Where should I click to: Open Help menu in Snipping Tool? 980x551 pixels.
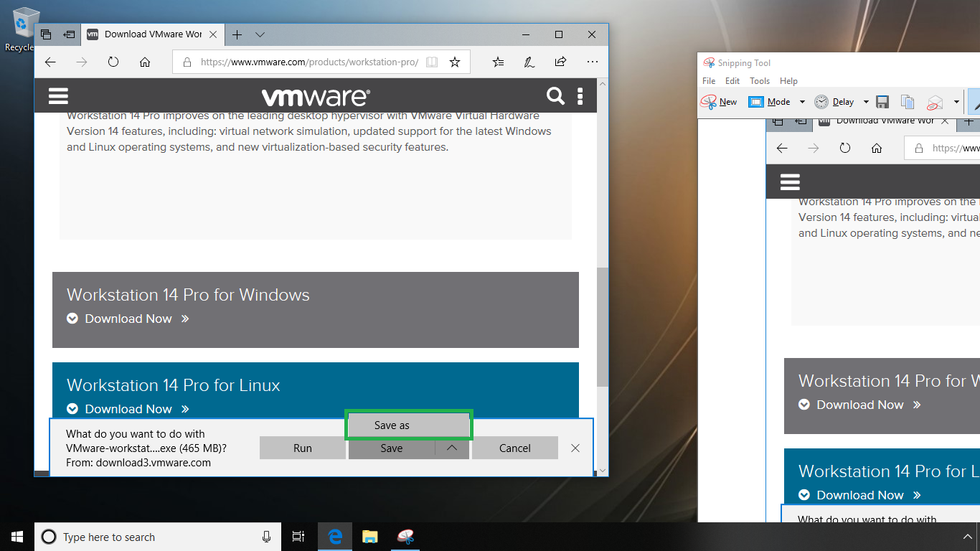coord(788,81)
